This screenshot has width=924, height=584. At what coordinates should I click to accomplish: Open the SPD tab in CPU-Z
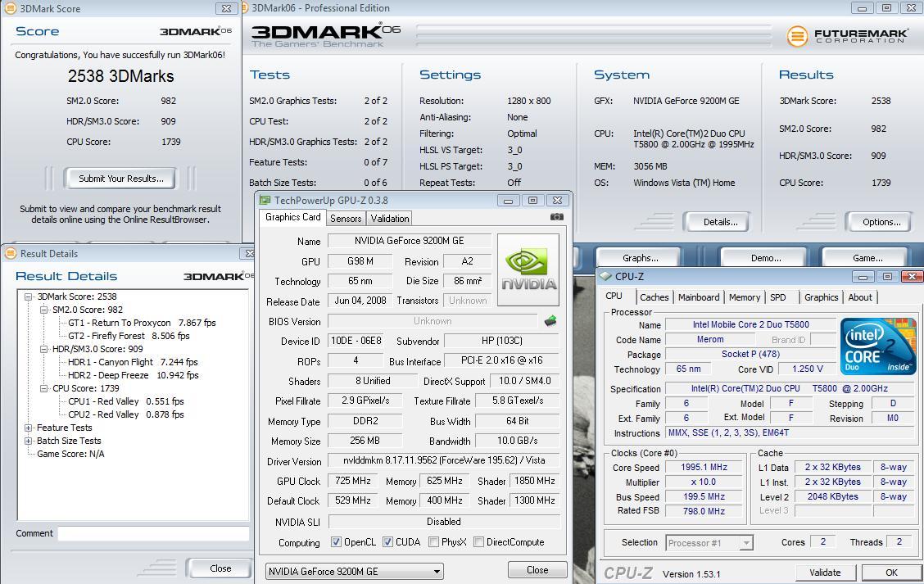(778, 297)
